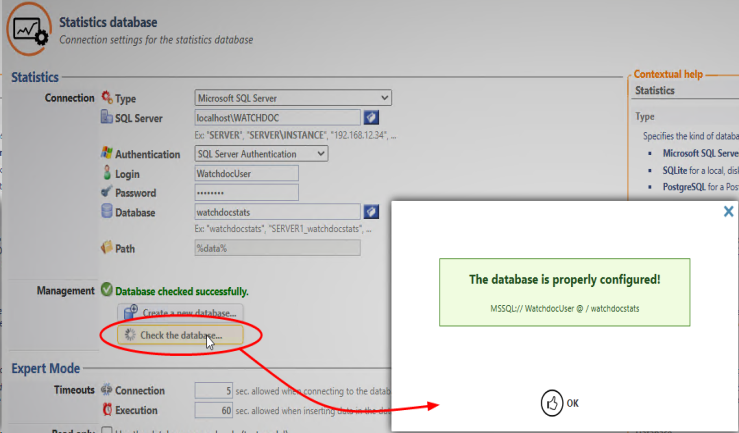Screen dimensions: 739x433
Task: Close the database configured popup with X
Action: tap(728, 212)
